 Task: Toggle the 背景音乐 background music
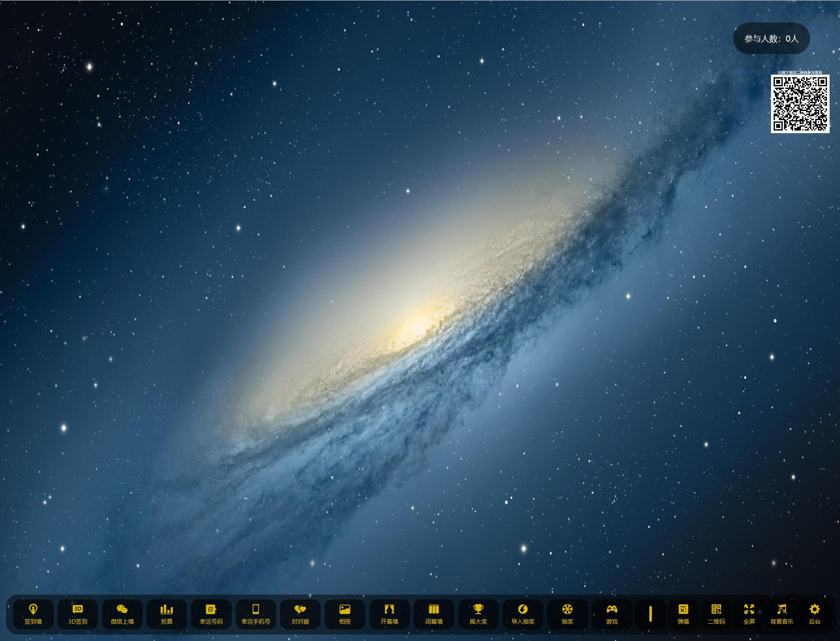782,614
